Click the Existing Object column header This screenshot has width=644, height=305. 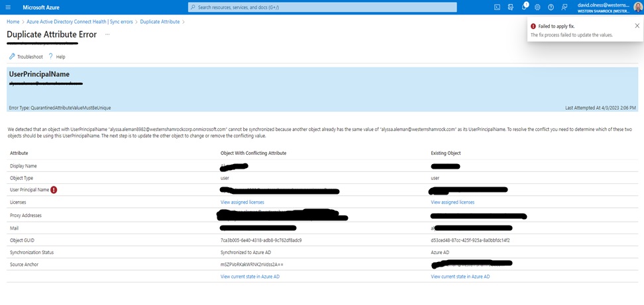(x=446, y=153)
